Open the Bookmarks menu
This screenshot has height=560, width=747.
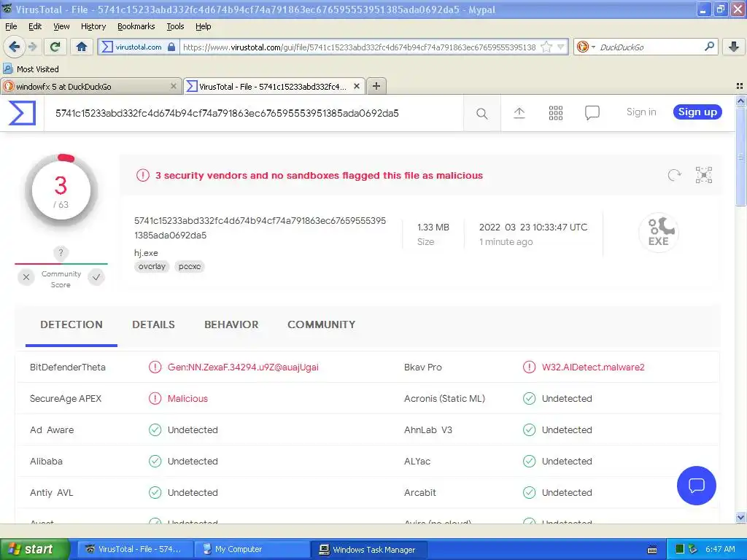[136, 26]
